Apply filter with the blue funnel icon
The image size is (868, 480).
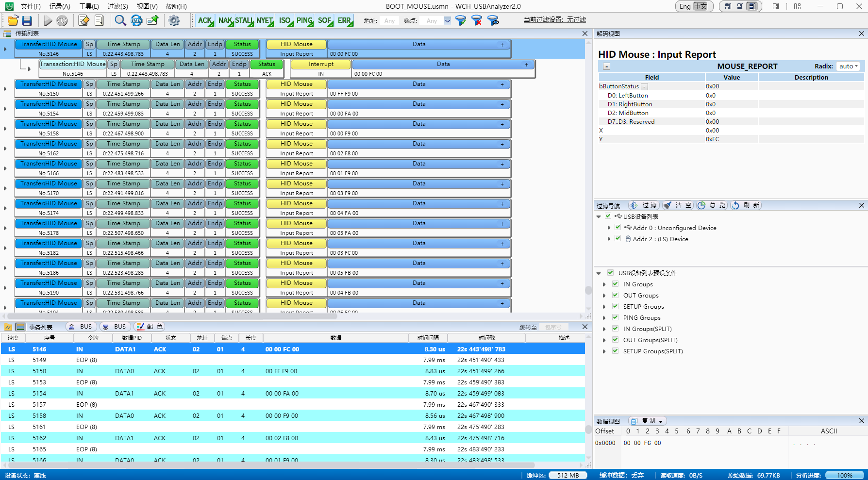click(460, 20)
